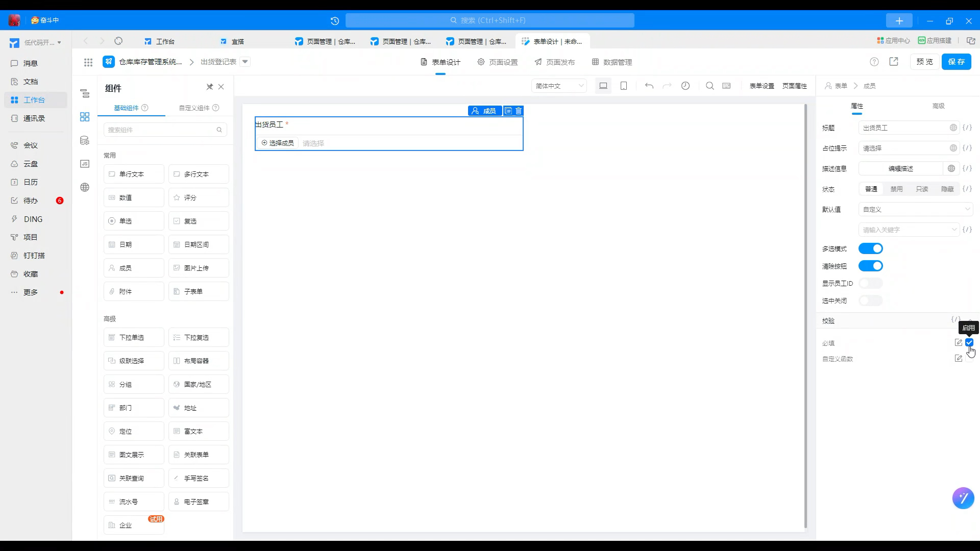980x551 pixels.
Task: Open the 高级 properties tab
Action: (938, 106)
